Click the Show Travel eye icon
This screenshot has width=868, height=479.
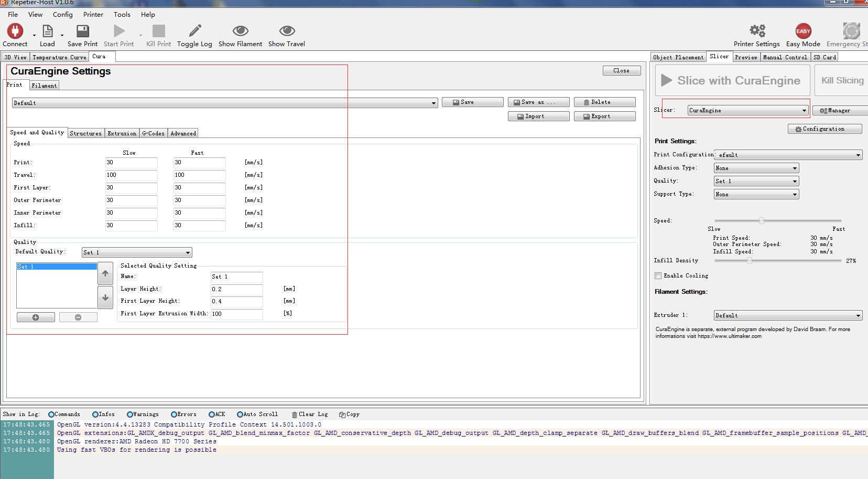click(x=287, y=31)
